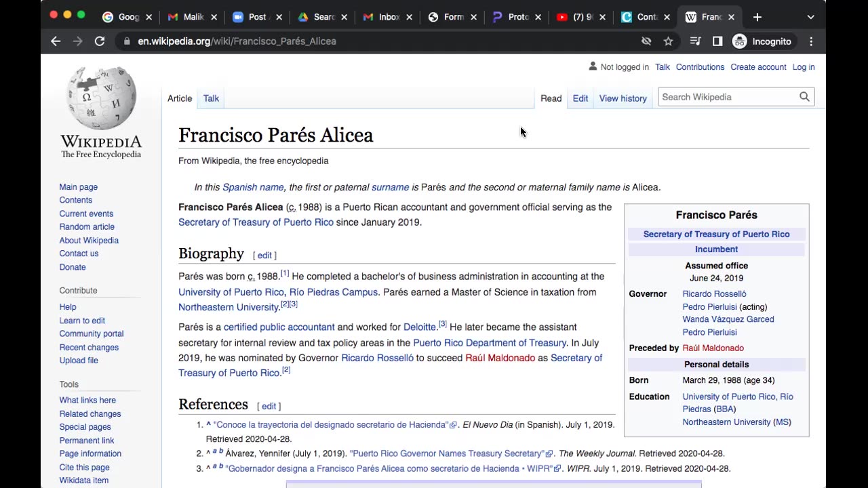Click the Search Wikipedia input field
The height and width of the screenshot is (488, 868).
(728, 97)
